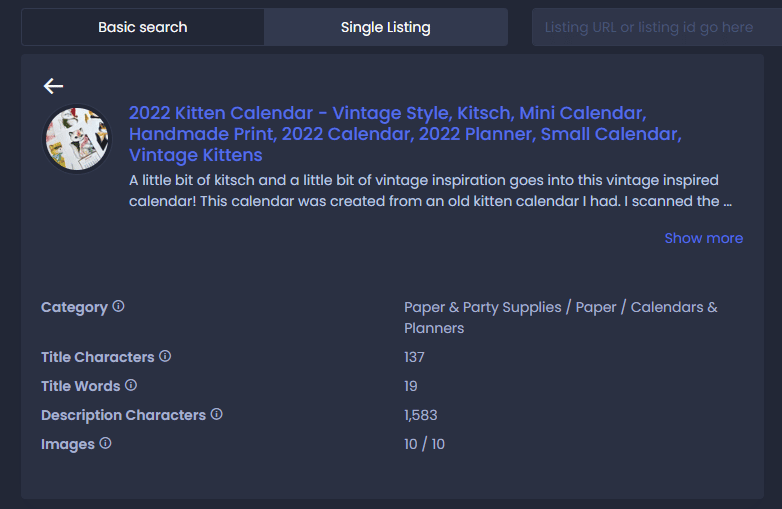Screen dimensions: 782x509
Task: Select the Single Listing tab
Action: (x=386, y=27)
